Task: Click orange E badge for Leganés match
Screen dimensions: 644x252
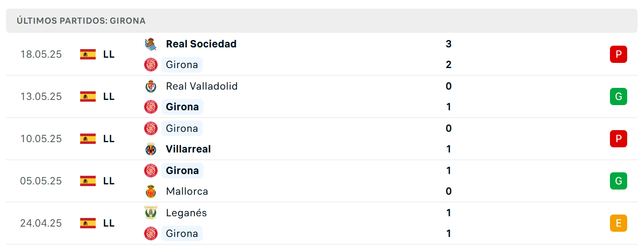Action: click(x=619, y=223)
